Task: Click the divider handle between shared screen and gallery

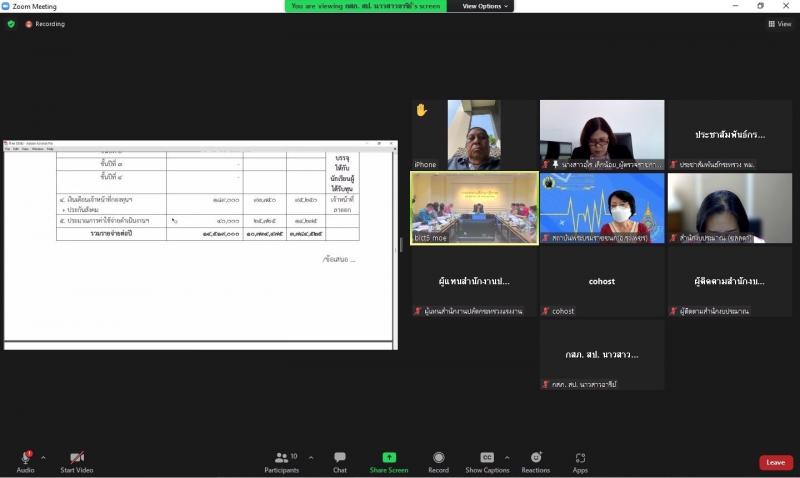Action: point(401,245)
